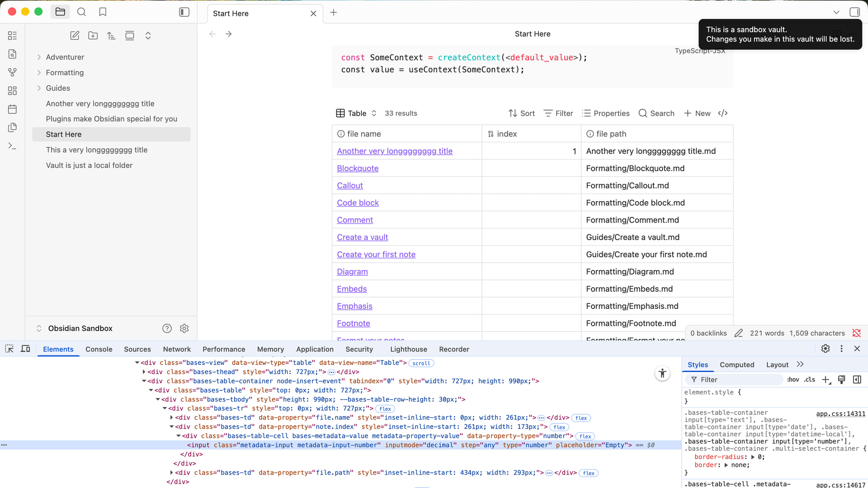Screen dimensions: 868x488
Task: Click the new folder icon
Action: coord(93,36)
